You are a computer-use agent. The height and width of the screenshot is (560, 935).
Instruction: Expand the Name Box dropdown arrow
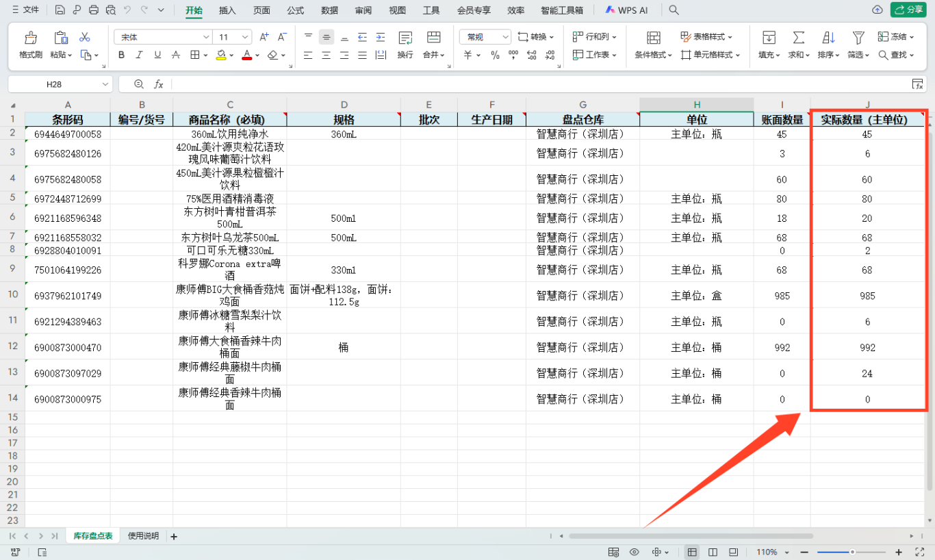105,84
